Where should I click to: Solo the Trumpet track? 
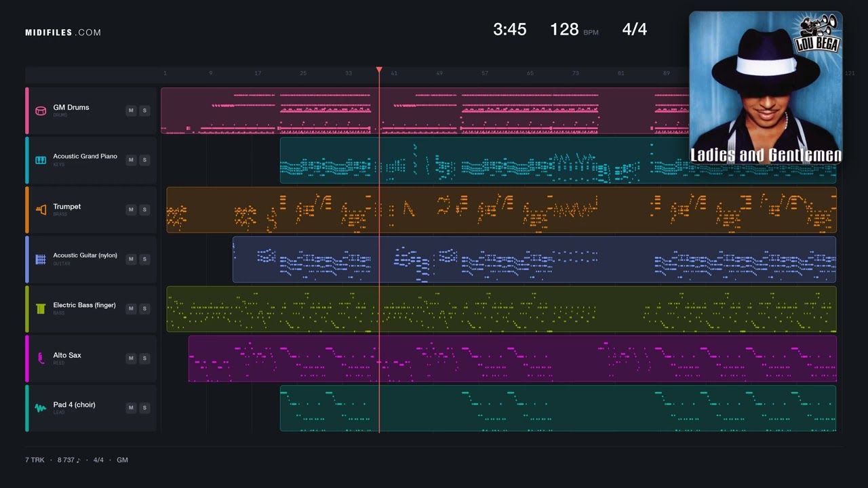(x=144, y=209)
